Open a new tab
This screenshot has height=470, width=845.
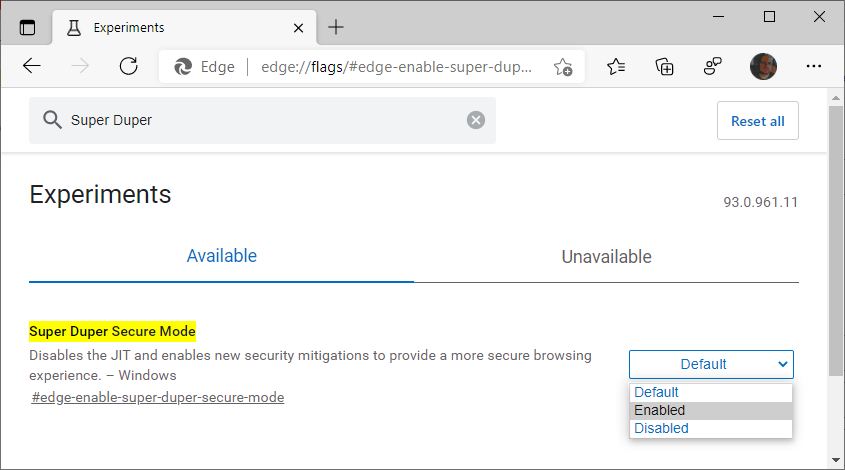point(336,27)
